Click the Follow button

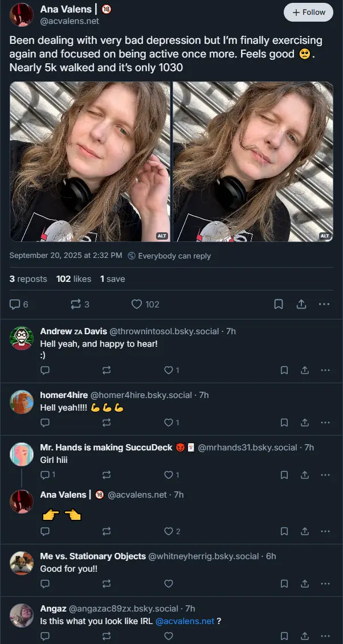click(308, 13)
